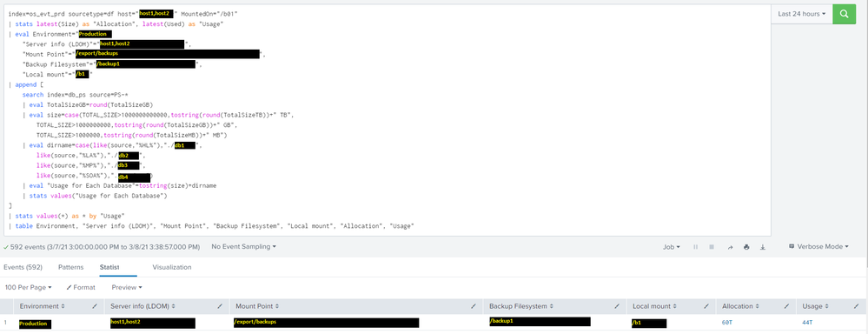Switch to the Patterns tab

(71, 267)
